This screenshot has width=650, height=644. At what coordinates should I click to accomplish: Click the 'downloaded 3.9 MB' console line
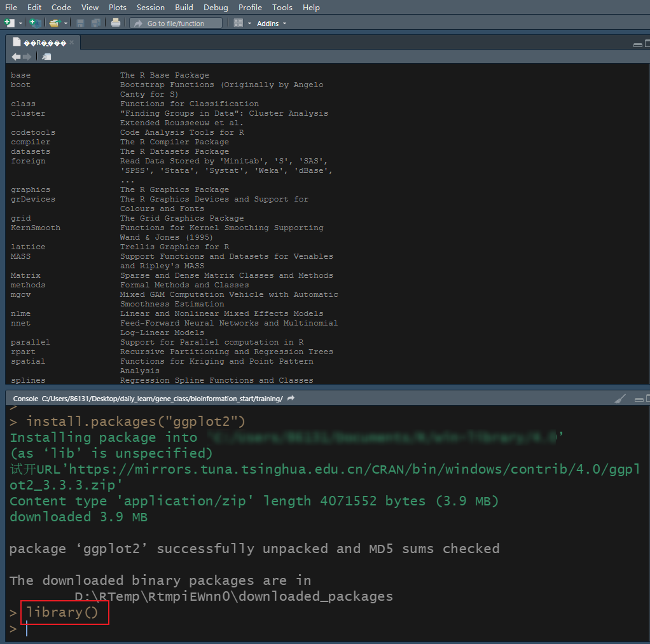(78, 517)
